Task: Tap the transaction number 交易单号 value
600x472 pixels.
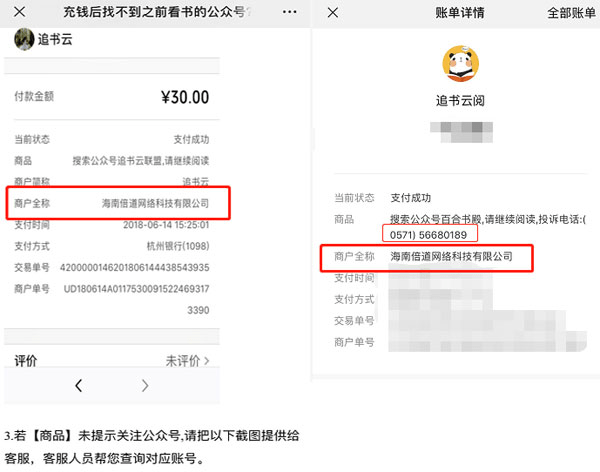Action: tap(134, 267)
